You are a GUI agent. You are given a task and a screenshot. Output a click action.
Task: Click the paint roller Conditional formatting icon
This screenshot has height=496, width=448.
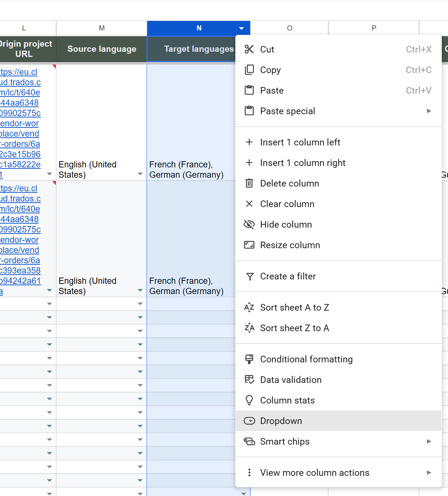(x=249, y=359)
